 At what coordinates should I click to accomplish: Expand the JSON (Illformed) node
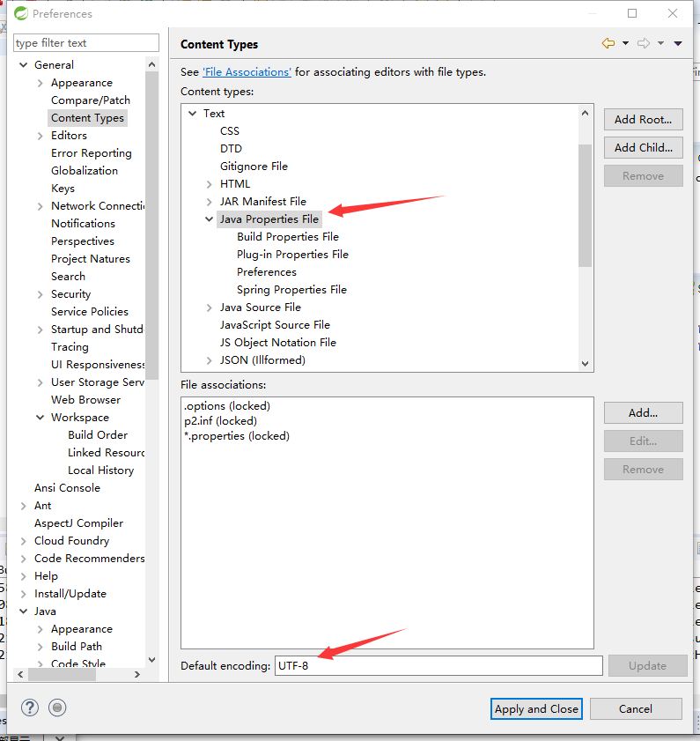pyautogui.click(x=210, y=361)
